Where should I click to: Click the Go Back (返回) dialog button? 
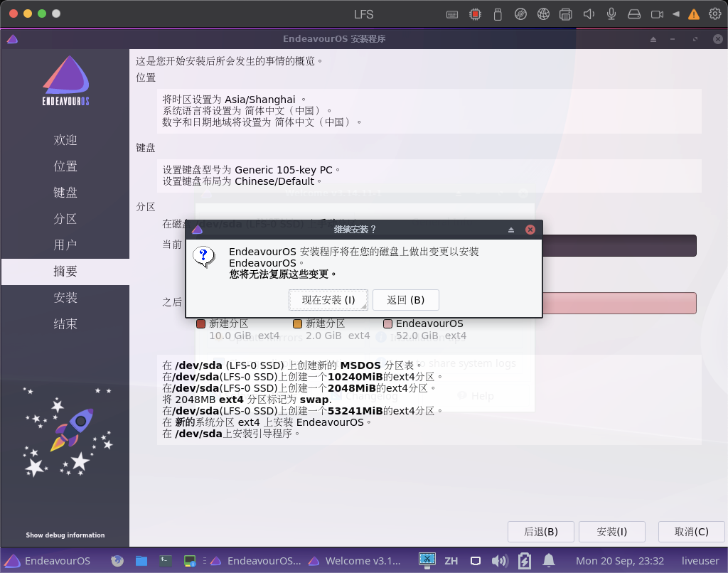(x=406, y=300)
